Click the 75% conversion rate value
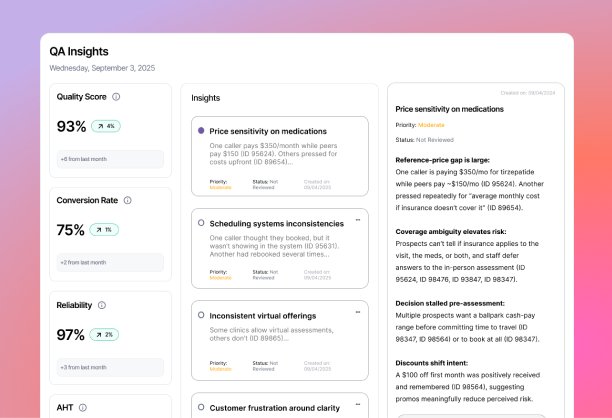The image size is (612, 418). coord(71,230)
